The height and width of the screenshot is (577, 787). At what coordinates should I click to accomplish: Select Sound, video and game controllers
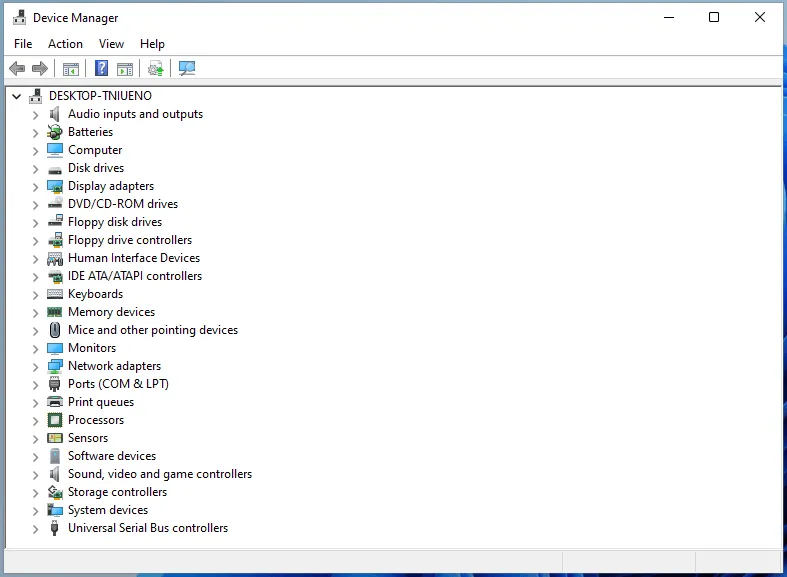pos(159,474)
